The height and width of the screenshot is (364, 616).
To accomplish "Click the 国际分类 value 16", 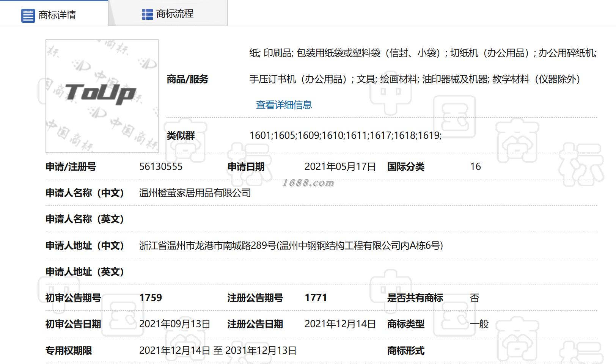I will tap(475, 166).
